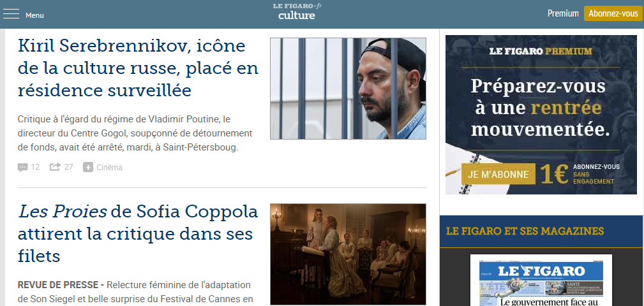644x306 pixels.
Task: Click the Serebrennikov article photo
Action: coord(348,89)
